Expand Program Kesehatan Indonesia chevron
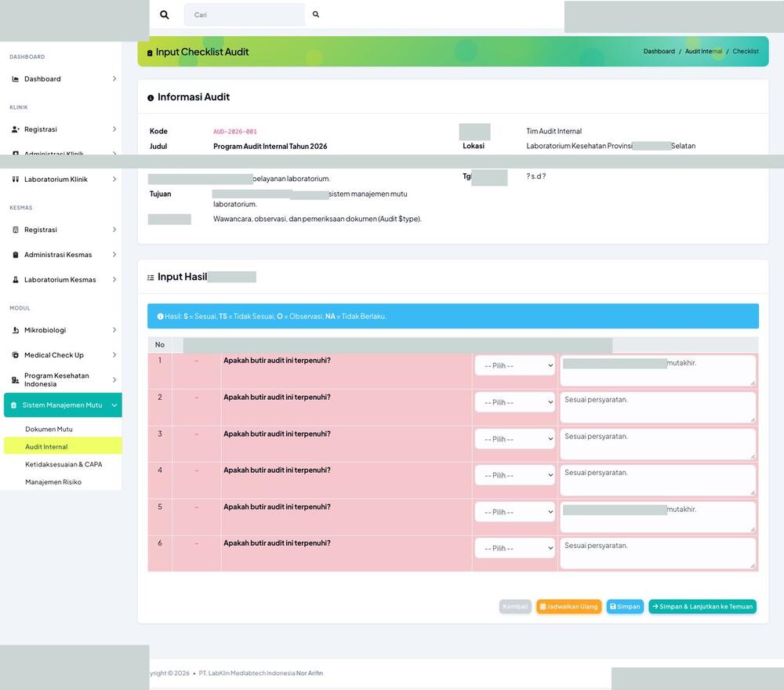Viewport: 784px width, 690px height. tap(114, 380)
